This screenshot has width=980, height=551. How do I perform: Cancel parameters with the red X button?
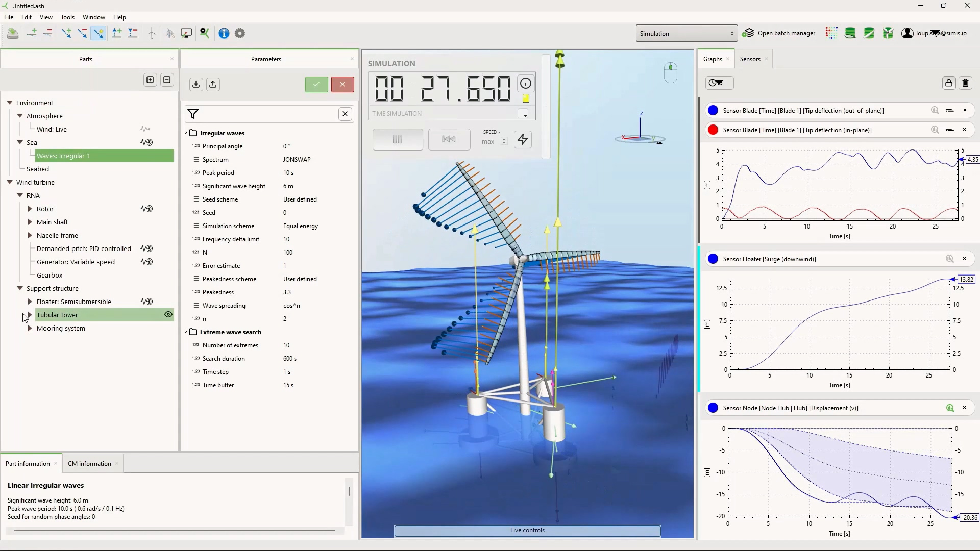pyautogui.click(x=342, y=85)
